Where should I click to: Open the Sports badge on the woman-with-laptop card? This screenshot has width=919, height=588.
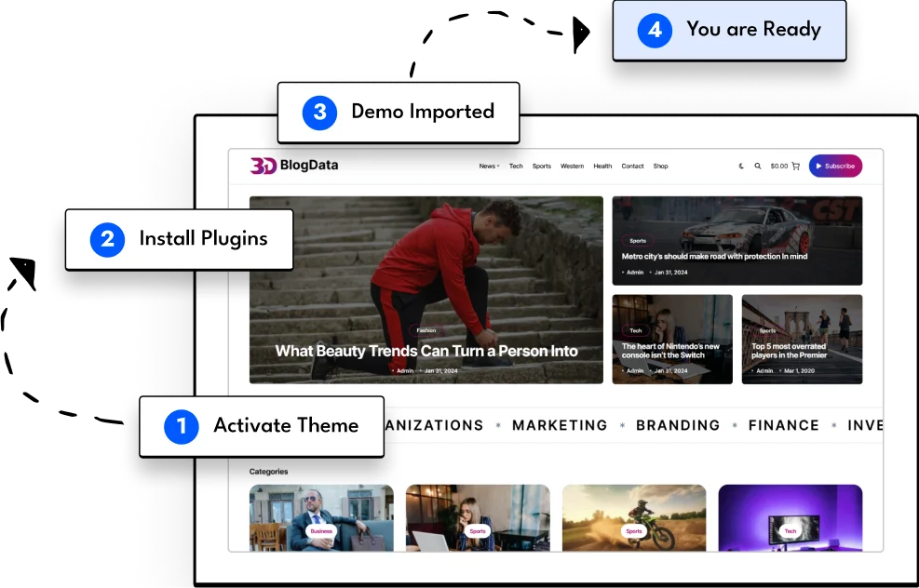tap(478, 531)
